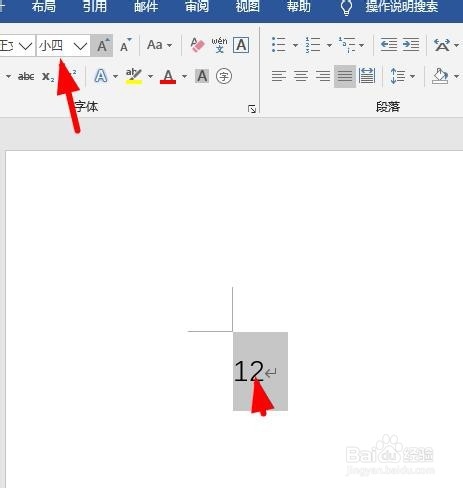
Task: Insert an enclosed character with 字 icon
Action: pos(224,76)
